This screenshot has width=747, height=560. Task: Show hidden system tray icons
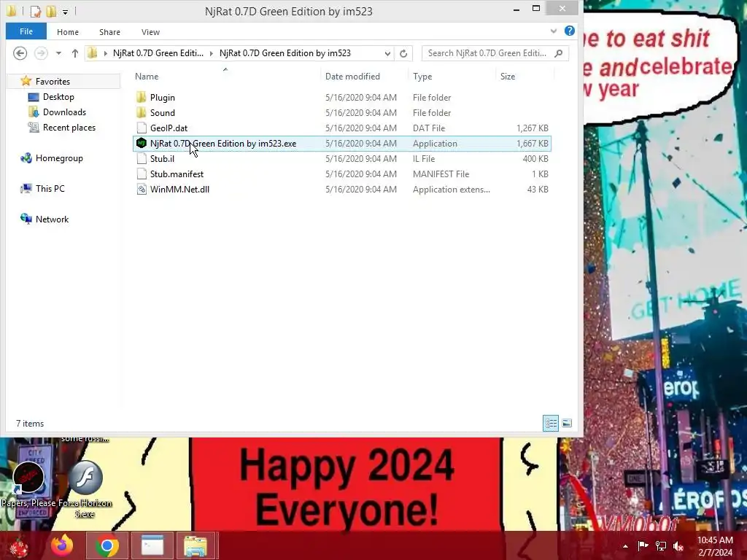[x=625, y=546]
